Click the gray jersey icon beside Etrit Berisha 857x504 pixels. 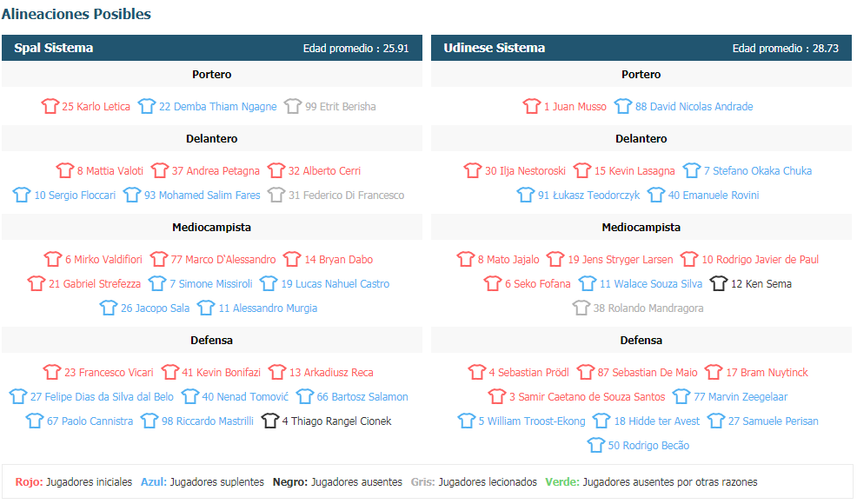click(x=293, y=106)
